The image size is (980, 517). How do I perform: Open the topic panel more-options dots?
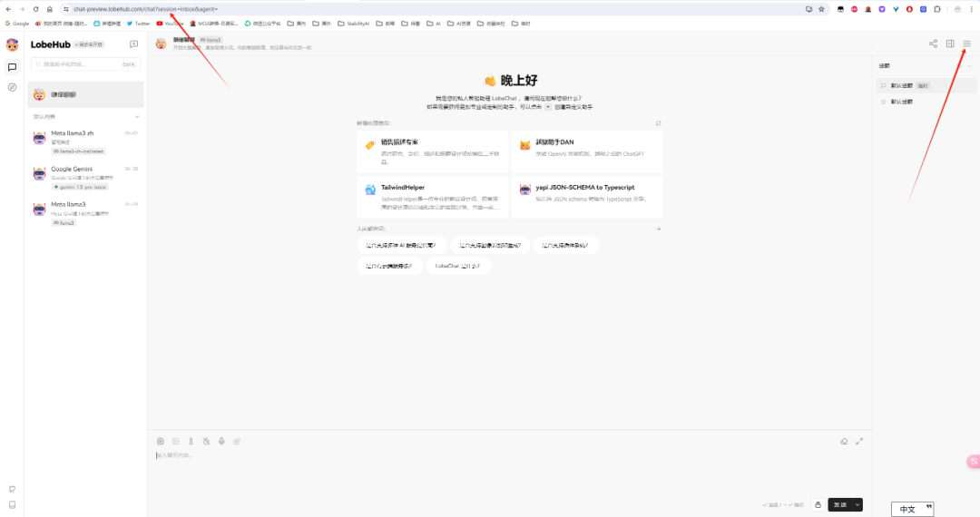969,65
